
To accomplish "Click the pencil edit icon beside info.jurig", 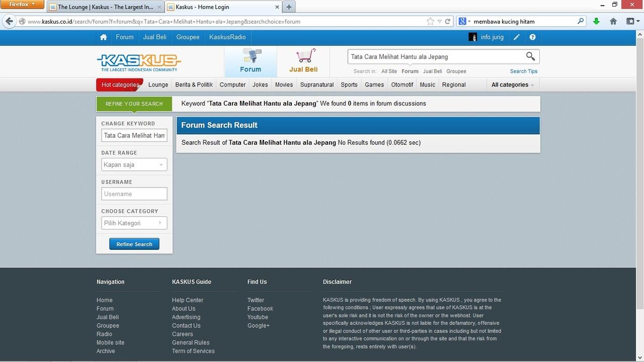I will [x=517, y=37].
